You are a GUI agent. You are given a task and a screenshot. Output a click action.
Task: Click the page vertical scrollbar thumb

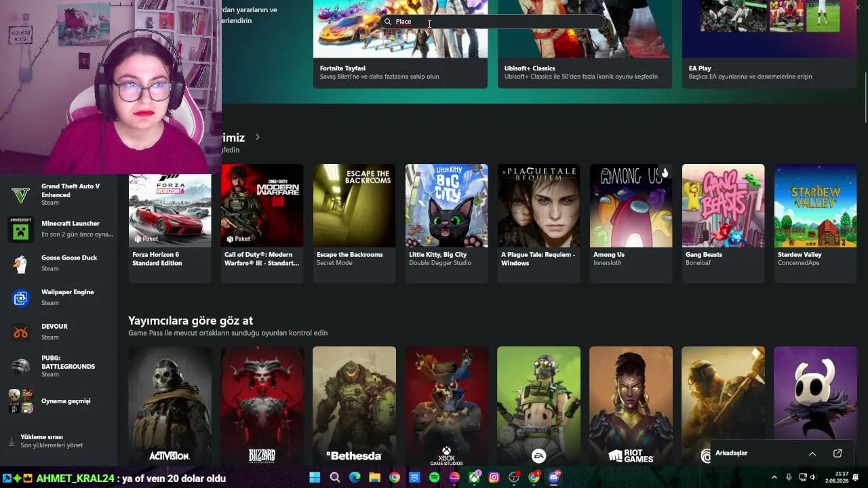click(865, 98)
